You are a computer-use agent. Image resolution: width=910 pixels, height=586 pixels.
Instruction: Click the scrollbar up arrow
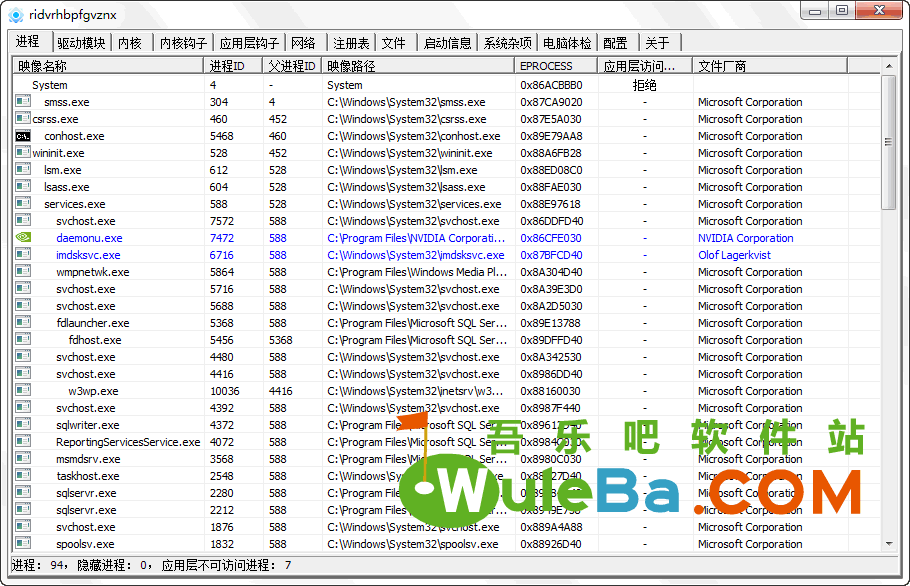(x=889, y=66)
